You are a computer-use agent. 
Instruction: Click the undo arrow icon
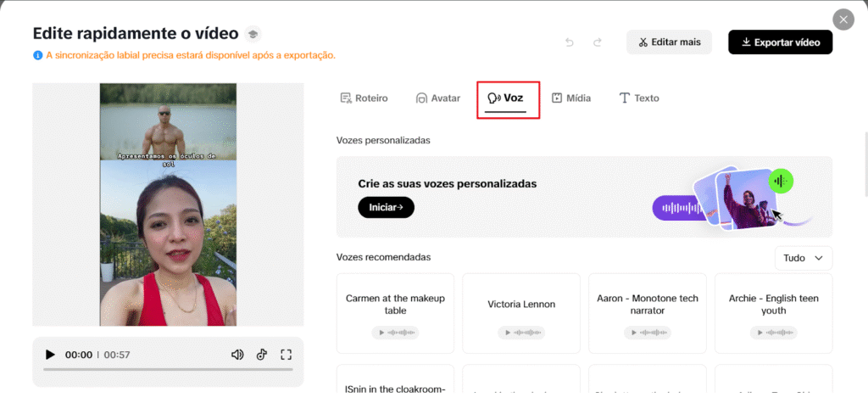(570, 42)
